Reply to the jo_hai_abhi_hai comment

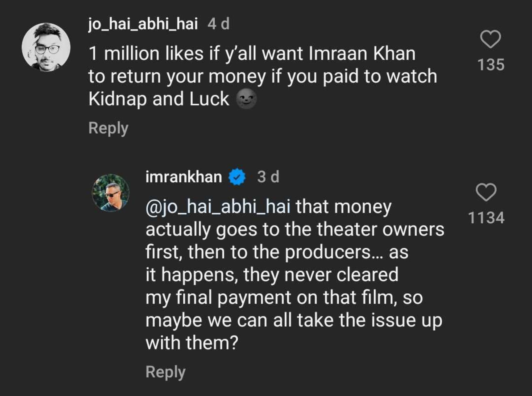(108, 128)
